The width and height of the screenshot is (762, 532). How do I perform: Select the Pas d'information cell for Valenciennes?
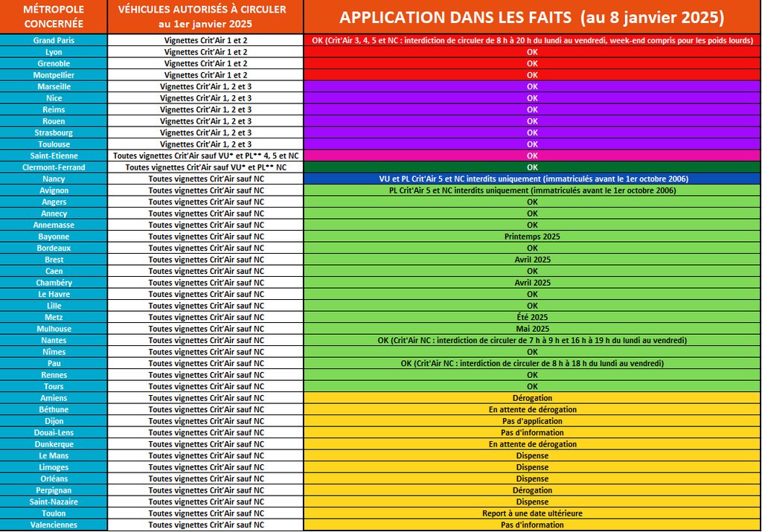coord(532,524)
